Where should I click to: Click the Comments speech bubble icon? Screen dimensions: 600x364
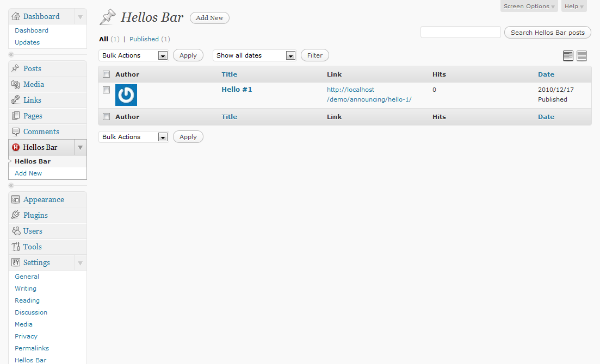pyautogui.click(x=15, y=131)
